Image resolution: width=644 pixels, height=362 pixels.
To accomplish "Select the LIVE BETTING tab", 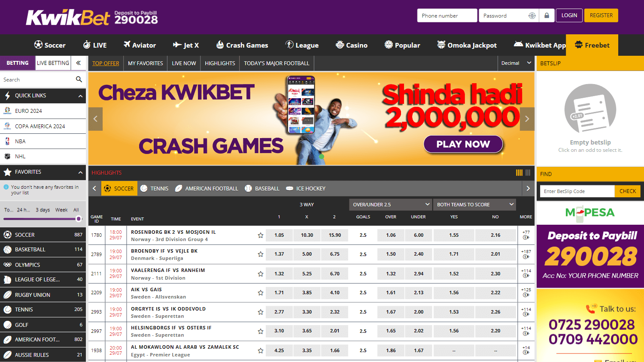I will [53, 63].
